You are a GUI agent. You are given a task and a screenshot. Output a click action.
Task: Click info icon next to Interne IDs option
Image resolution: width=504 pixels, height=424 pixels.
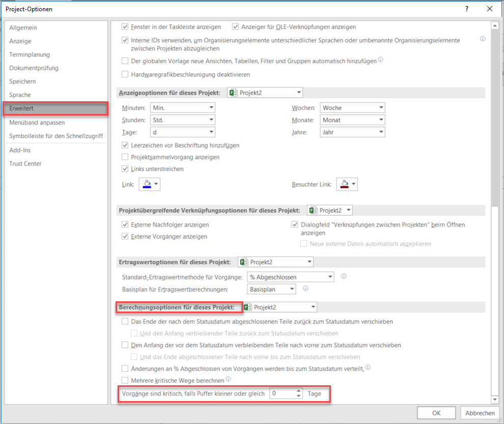tap(482, 39)
